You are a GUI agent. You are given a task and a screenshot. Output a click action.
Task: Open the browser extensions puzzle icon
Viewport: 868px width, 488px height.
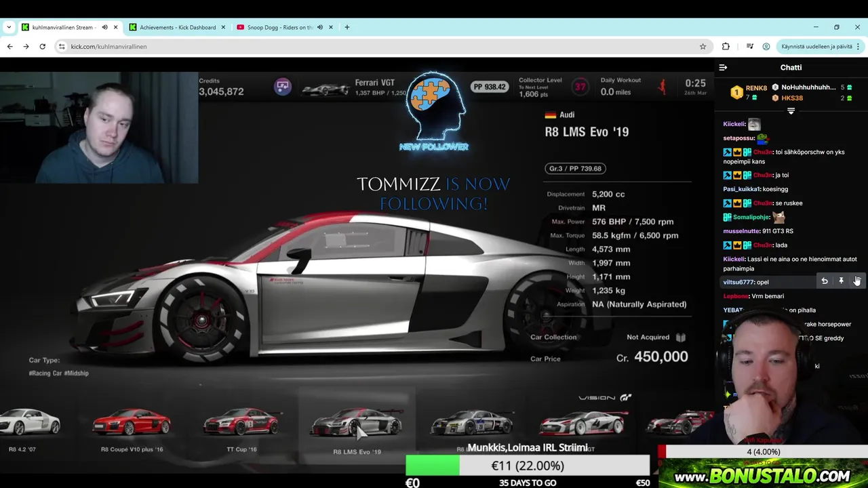(x=726, y=46)
